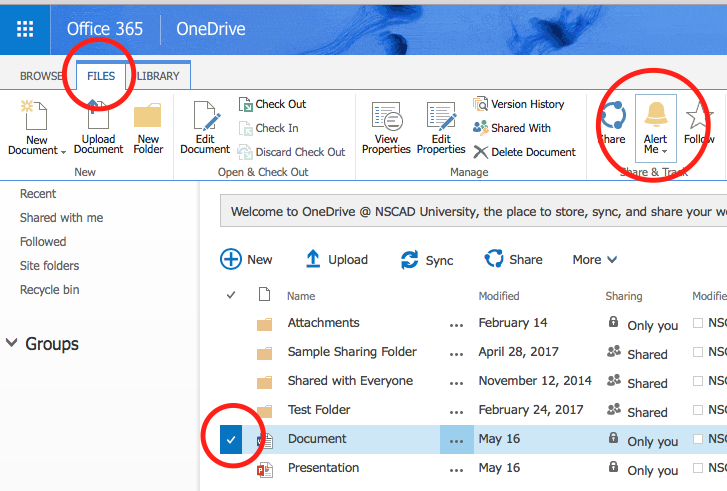Click the Sync button above the file list
The image size is (727, 491).
pyautogui.click(x=427, y=260)
